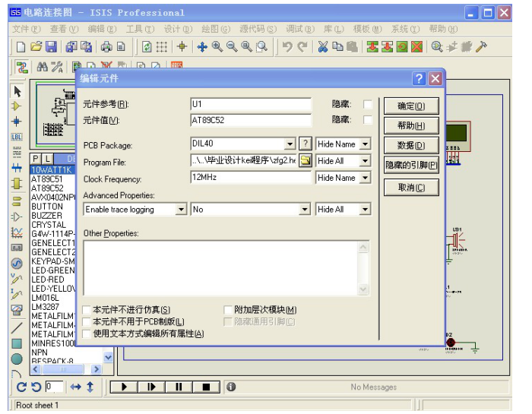Image resolution: width=532 pixels, height=414 pixels.
Task: Open the 工具(T) menu
Action: (140, 29)
